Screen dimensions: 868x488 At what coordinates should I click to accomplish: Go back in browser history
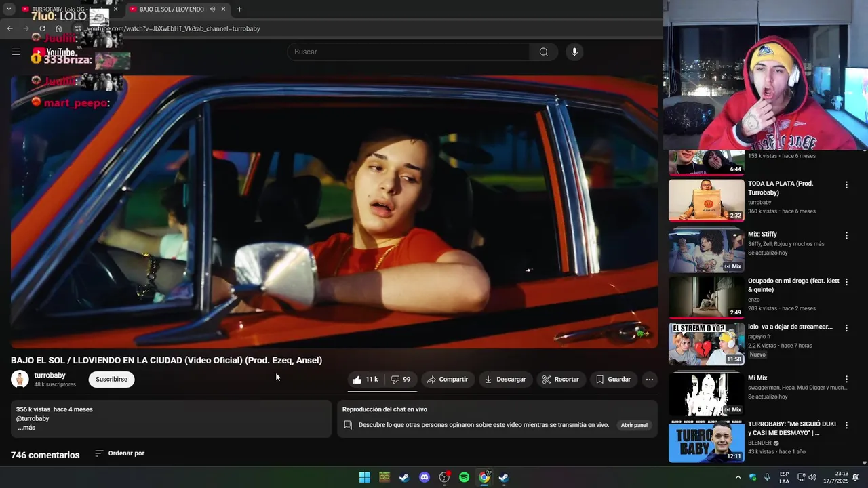[x=9, y=28]
